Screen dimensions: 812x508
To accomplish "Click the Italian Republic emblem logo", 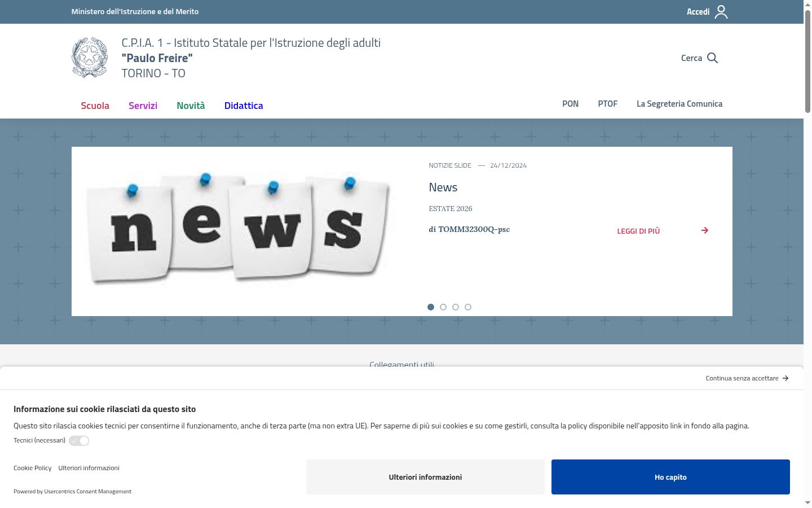I will [90, 58].
